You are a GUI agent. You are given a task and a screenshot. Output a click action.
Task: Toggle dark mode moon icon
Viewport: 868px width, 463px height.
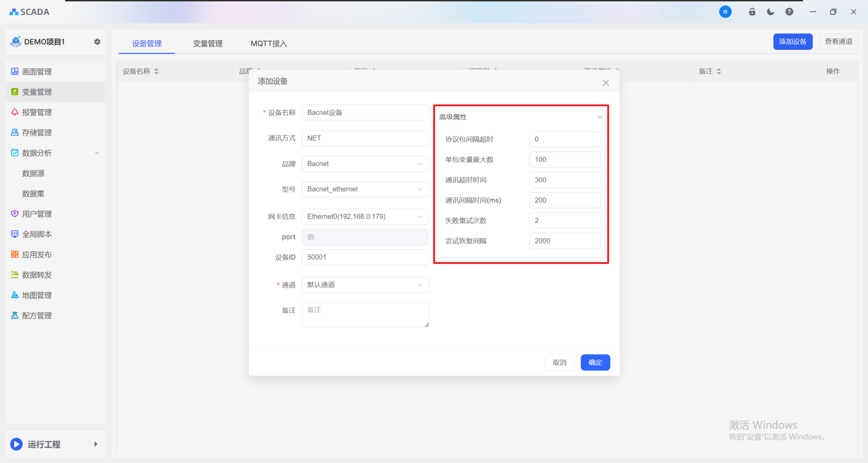pos(771,12)
